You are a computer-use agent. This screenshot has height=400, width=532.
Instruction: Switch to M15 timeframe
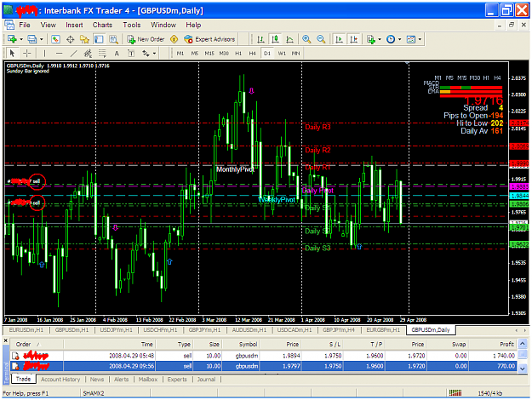coord(209,54)
